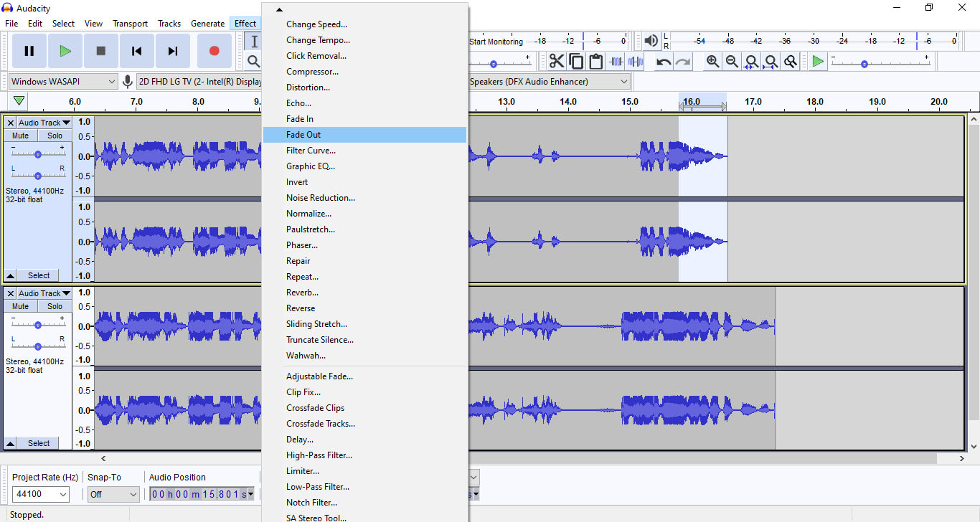Choose Change Tempo... from the Effect menu
Viewport: 980px width, 522px height.
point(365,40)
